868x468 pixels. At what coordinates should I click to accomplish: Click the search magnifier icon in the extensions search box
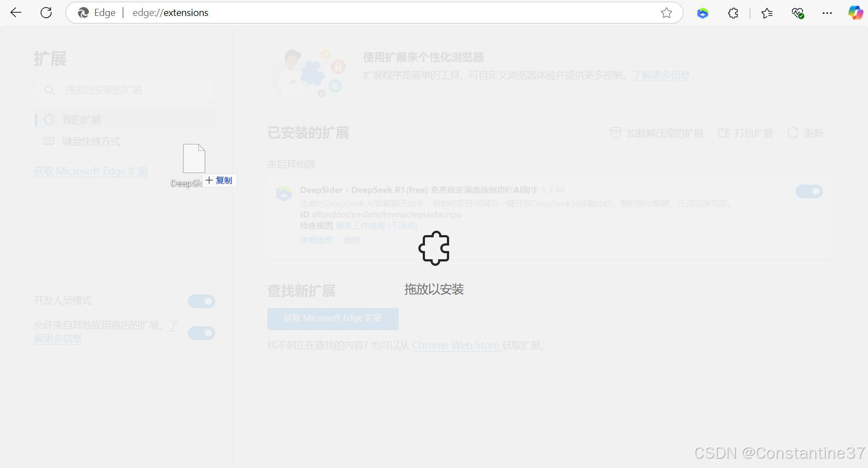click(49, 90)
